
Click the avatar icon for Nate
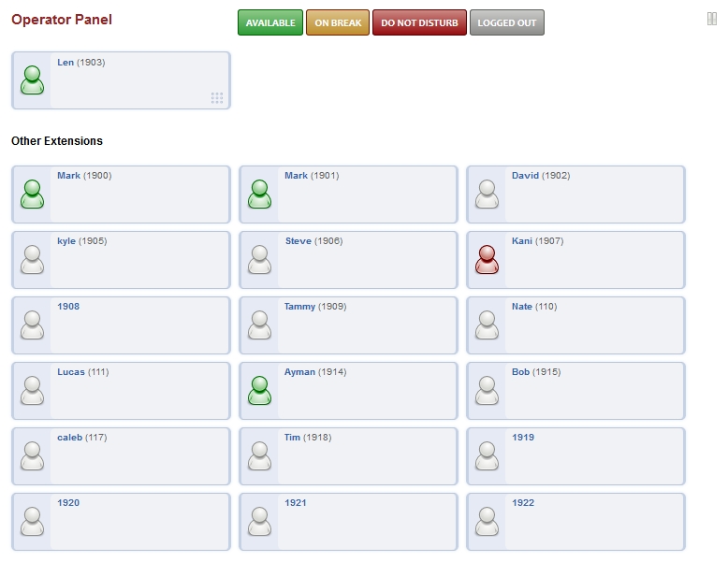[487, 324]
